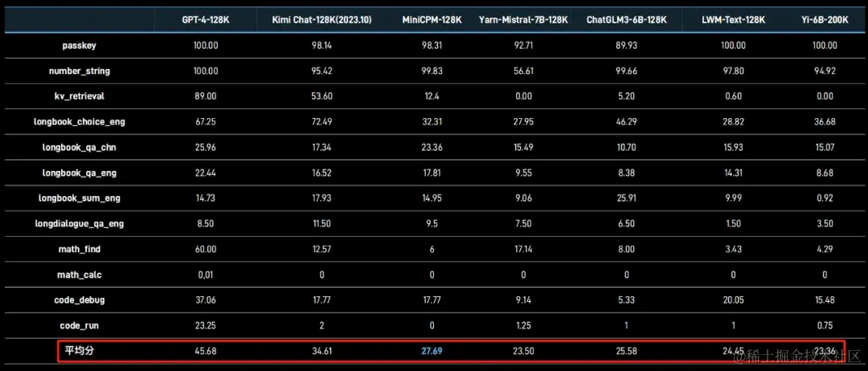Click the number_string row label
The image size is (868, 371).
(79, 71)
